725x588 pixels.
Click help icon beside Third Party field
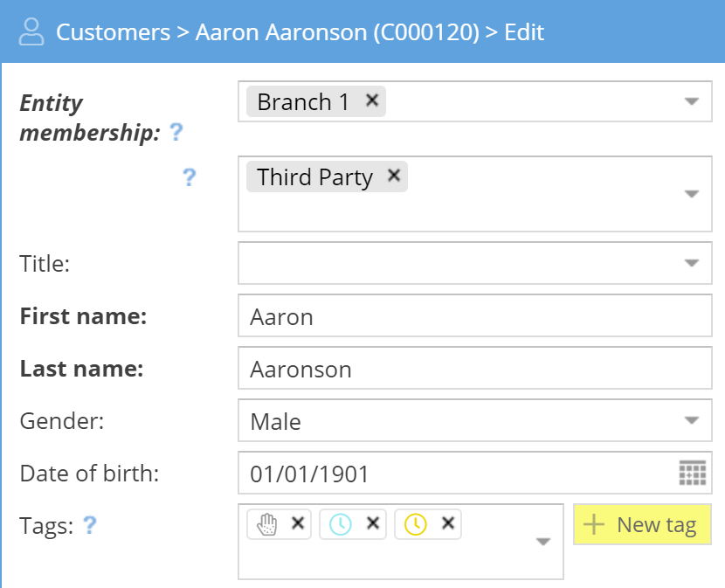coord(189,177)
